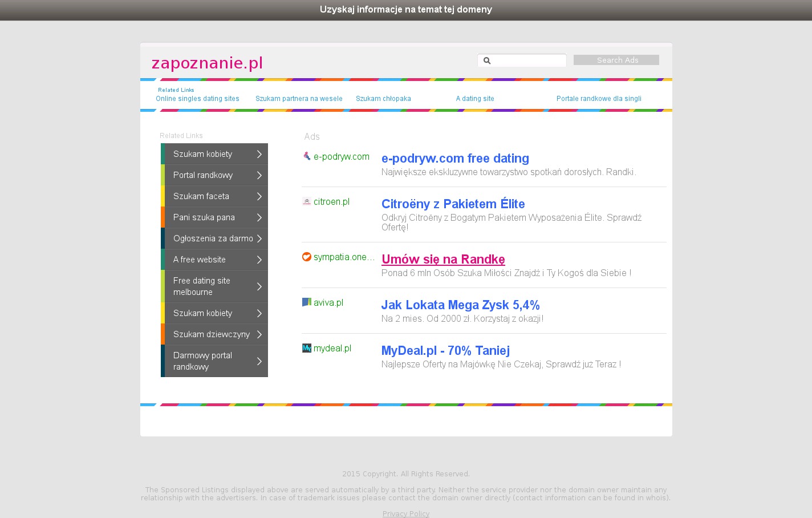Select Ogłoszenia za darmo in sidebar
The height and width of the screenshot is (518, 812).
[x=213, y=238]
